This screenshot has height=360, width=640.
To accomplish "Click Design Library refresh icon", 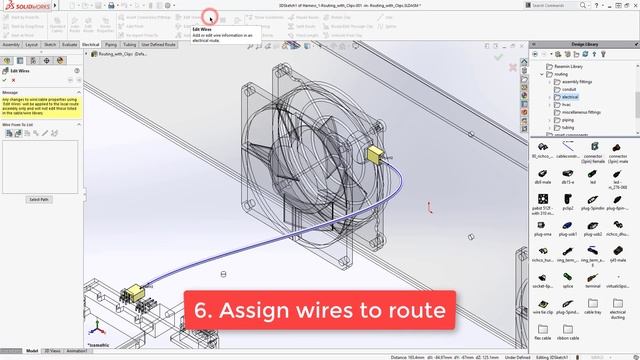I will (585, 54).
